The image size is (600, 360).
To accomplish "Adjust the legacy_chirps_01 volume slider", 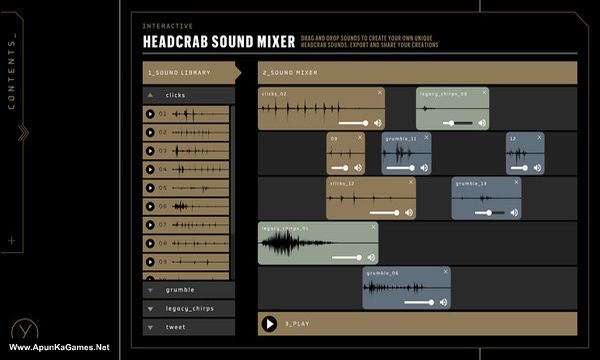I will [347, 257].
